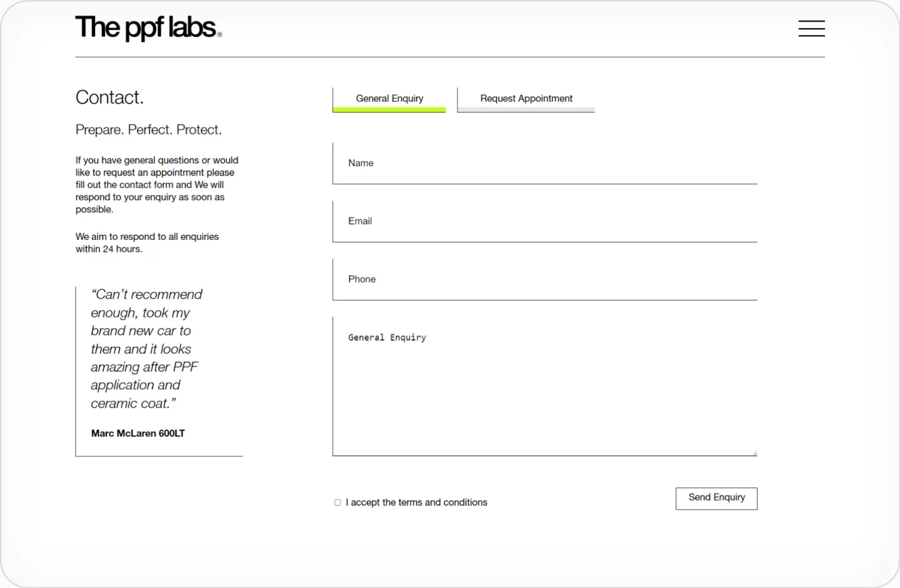Viewport: 900px width, 588px height.
Task: Click the intro paragraph about general questions
Action: pos(156,184)
